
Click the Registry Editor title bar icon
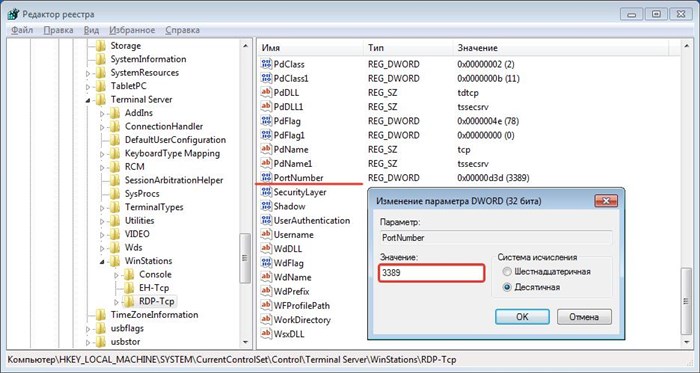point(13,14)
